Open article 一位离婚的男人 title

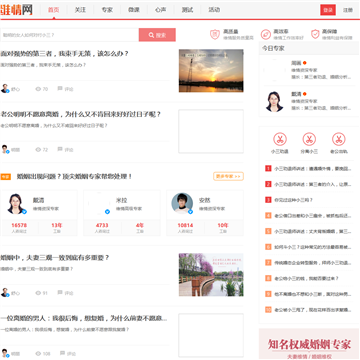(x=84, y=318)
